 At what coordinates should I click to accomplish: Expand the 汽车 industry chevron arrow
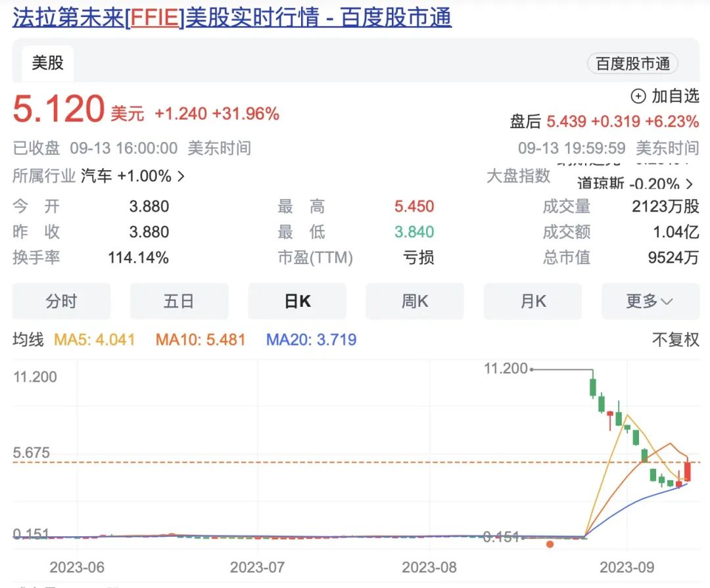click(x=181, y=176)
